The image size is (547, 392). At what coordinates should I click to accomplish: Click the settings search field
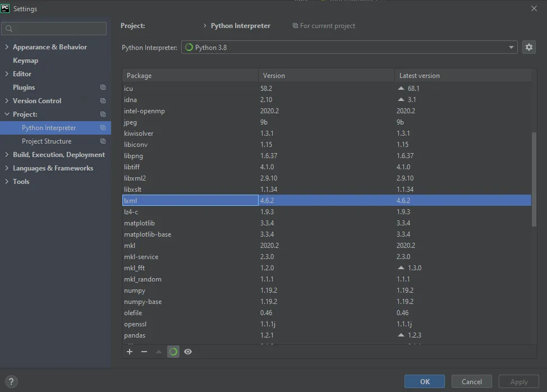[x=54, y=29]
